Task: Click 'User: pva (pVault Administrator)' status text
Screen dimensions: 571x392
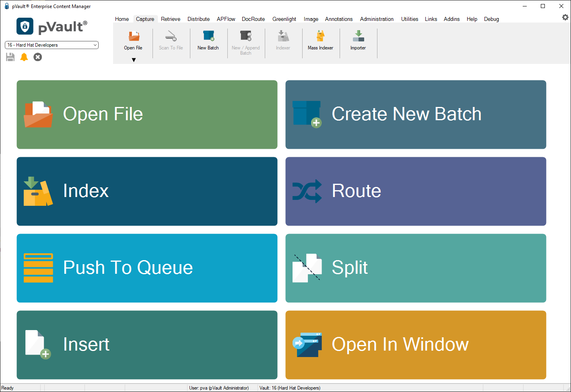Action: [x=219, y=388]
